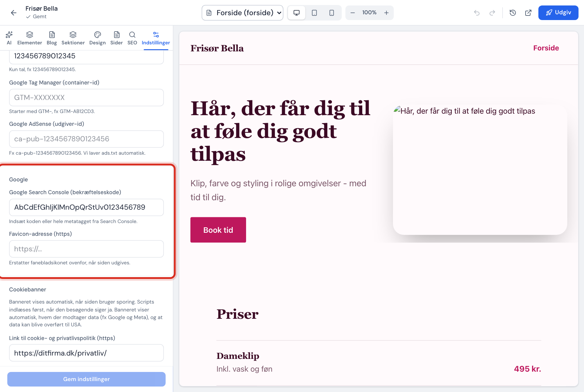Zoom in with the plus button
The image size is (584, 392).
pos(386,13)
